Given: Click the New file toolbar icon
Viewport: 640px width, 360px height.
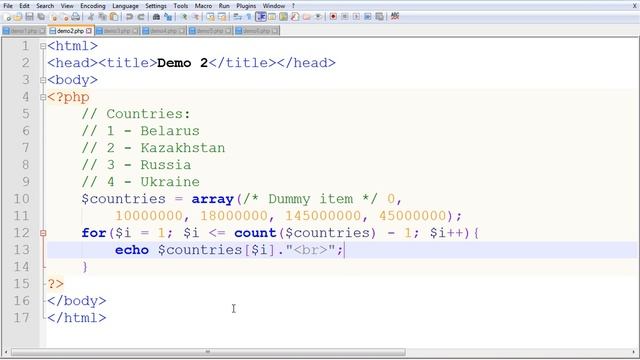Looking at the screenshot, I should click(8, 17).
